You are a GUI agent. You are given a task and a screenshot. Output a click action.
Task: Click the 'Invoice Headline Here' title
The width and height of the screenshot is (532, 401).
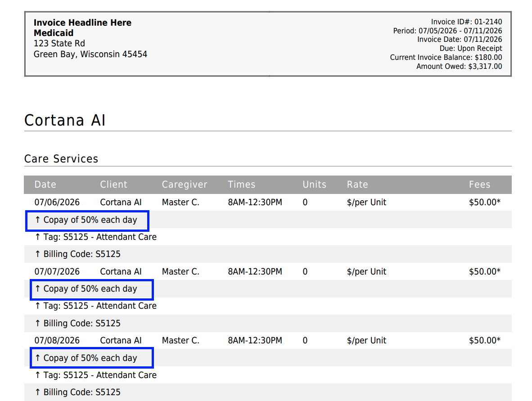(x=82, y=23)
